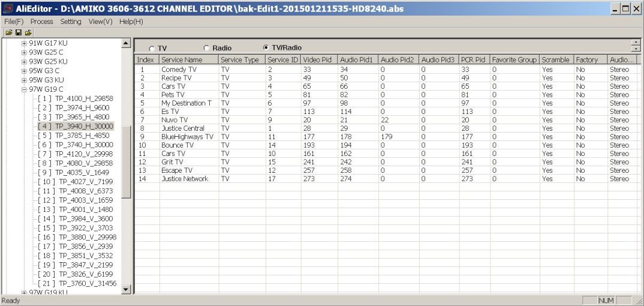
Task: Click the tree scrollbar down arrow
Action: pos(127,289)
